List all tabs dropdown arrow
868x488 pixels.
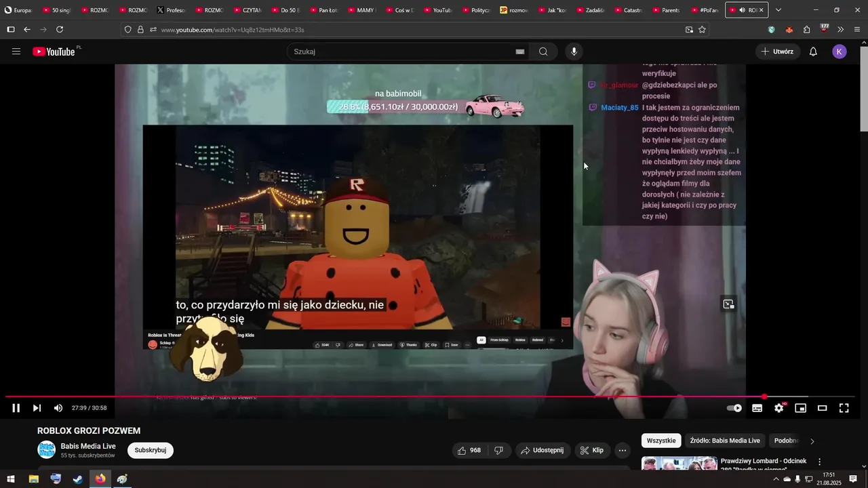point(778,10)
